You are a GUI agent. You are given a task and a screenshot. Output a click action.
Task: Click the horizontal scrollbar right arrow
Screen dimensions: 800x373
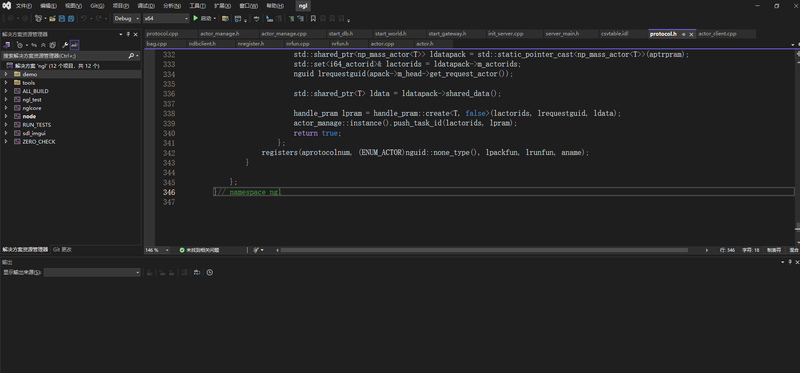(707, 250)
